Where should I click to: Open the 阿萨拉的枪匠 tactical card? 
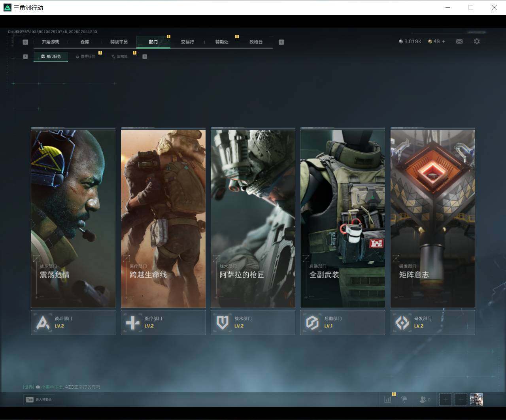click(253, 217)
